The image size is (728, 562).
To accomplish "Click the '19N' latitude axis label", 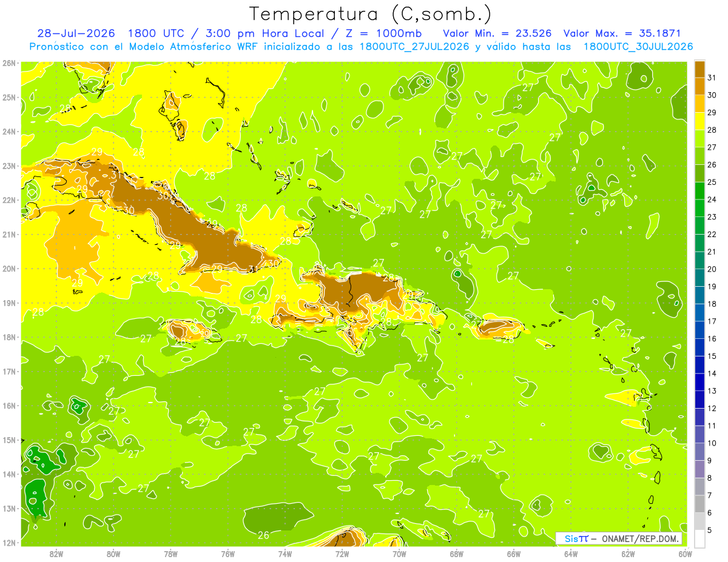I will [8, 303].
